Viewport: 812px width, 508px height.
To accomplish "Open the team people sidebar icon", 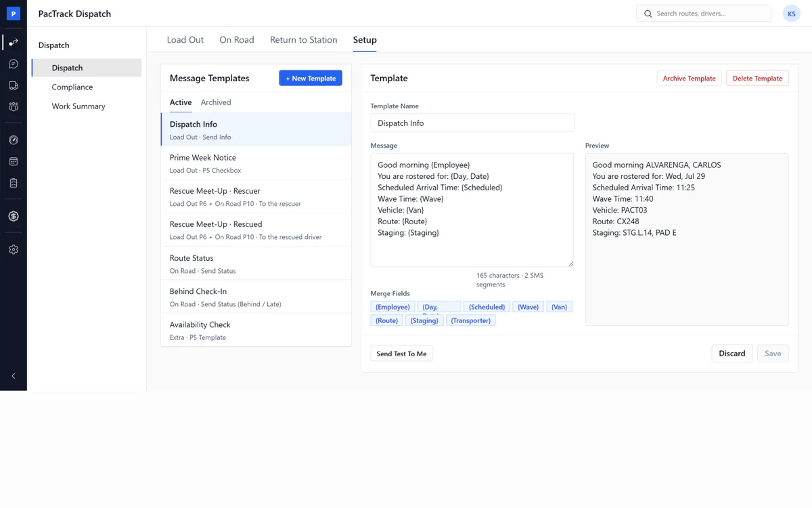I will tap(14, 107).
